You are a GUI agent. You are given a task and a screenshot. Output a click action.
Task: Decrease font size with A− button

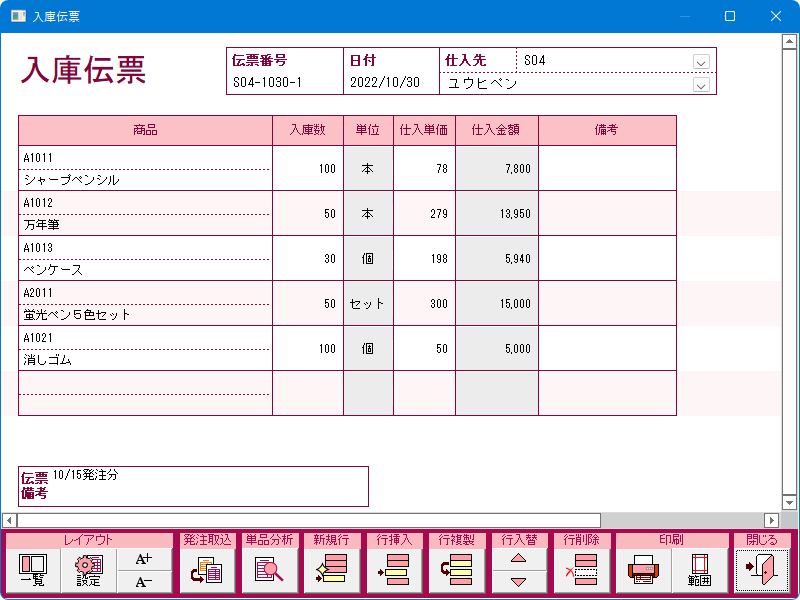coord(144,582)
